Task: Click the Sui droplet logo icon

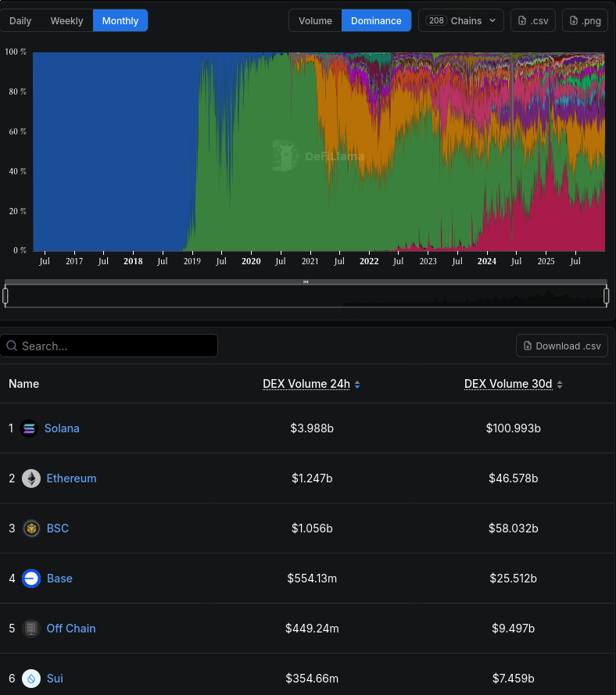Action: click(31, 679)
